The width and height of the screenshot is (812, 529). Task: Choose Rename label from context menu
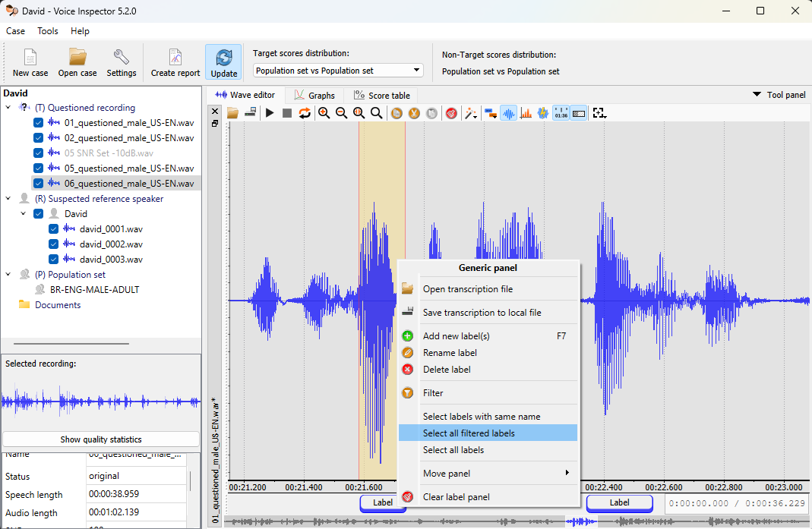488,352
